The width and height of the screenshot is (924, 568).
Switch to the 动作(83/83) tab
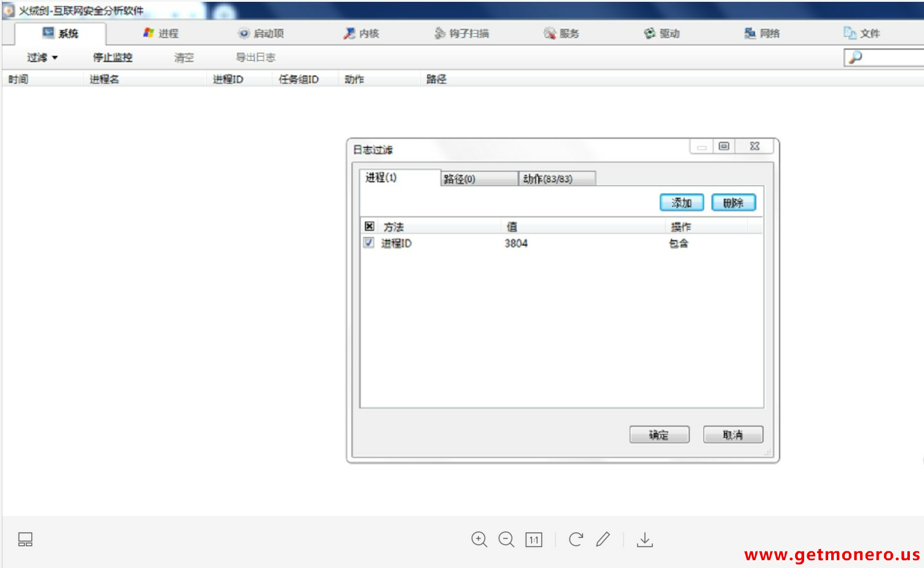(557, 179)
